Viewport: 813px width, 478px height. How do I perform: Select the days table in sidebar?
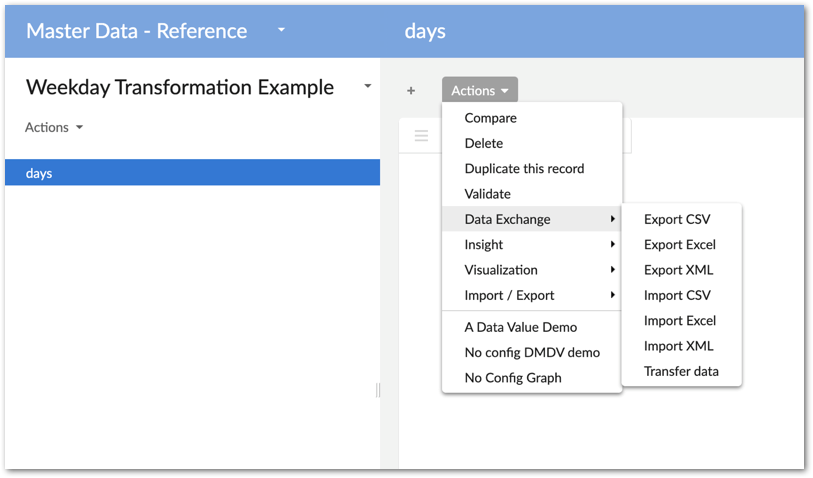190,173
